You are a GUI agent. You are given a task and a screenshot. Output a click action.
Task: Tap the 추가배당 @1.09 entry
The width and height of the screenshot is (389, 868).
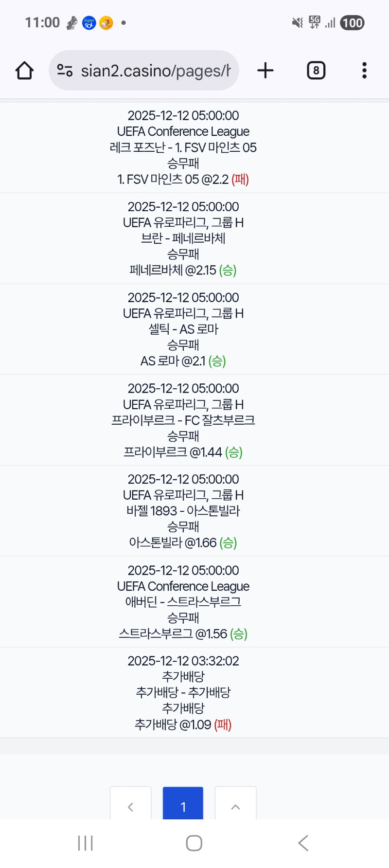[183, 724]
